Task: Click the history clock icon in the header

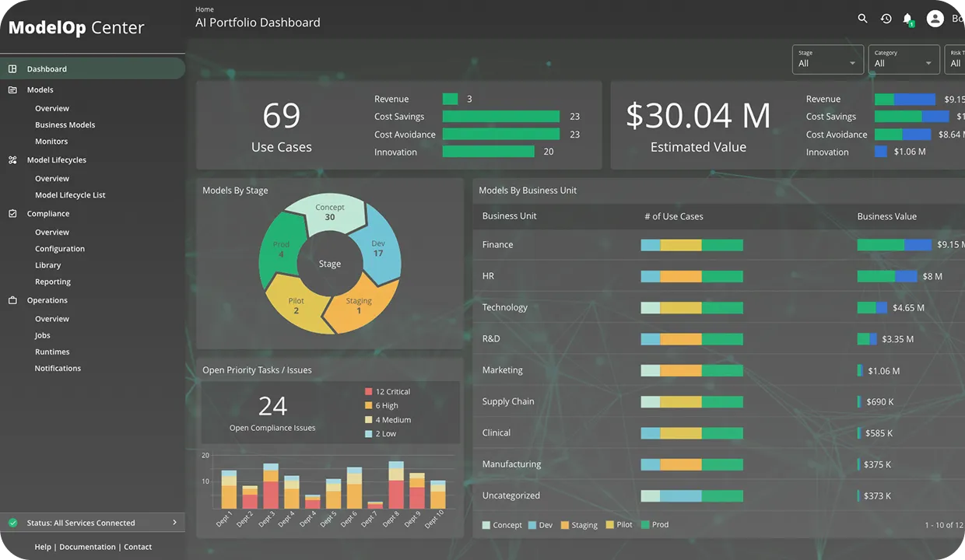Action: [x=886, y=18]
